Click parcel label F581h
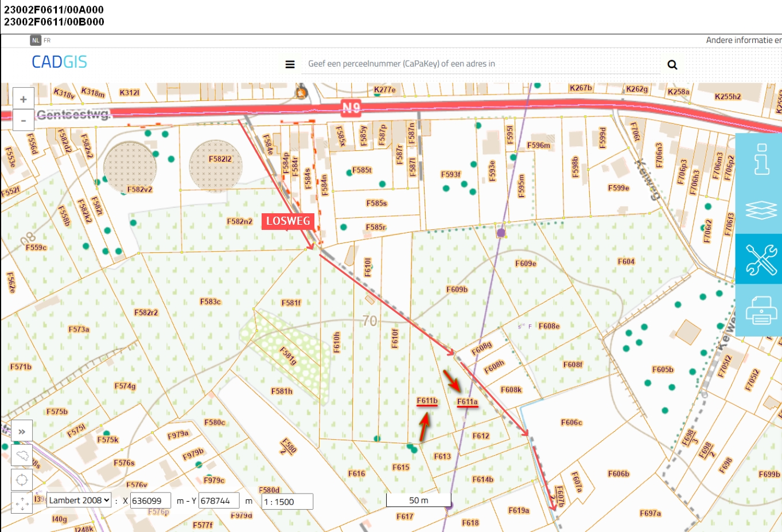This screenshot has height=532, width=782. tap(282, 391)
